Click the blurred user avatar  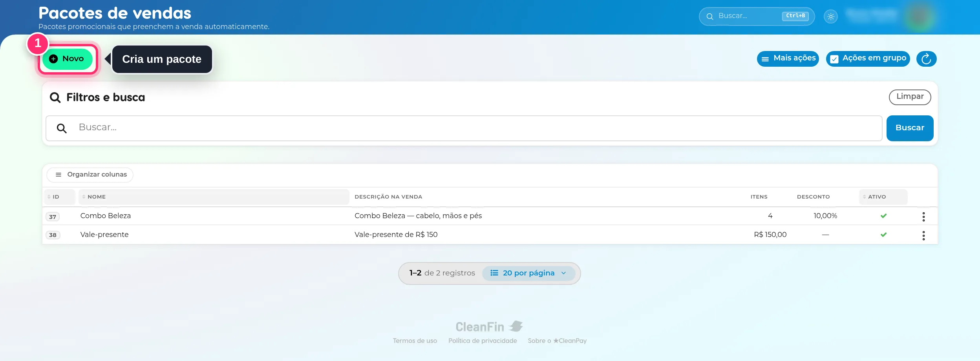pyautogui.click(x=920, y=16)
